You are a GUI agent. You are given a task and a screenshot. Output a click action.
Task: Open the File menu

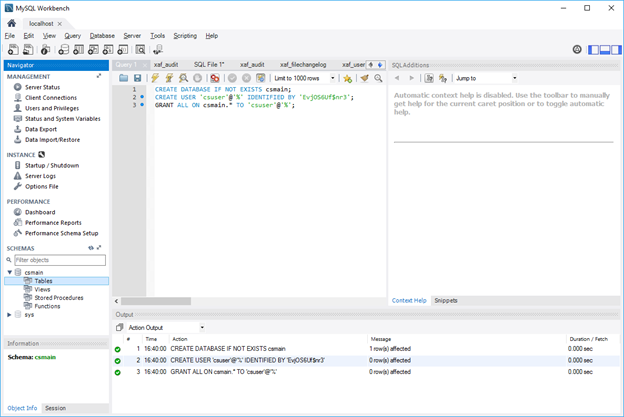[x=10, y=36]
